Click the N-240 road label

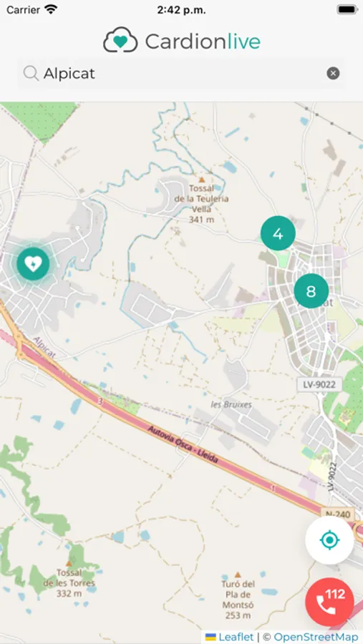pos(337,514)
